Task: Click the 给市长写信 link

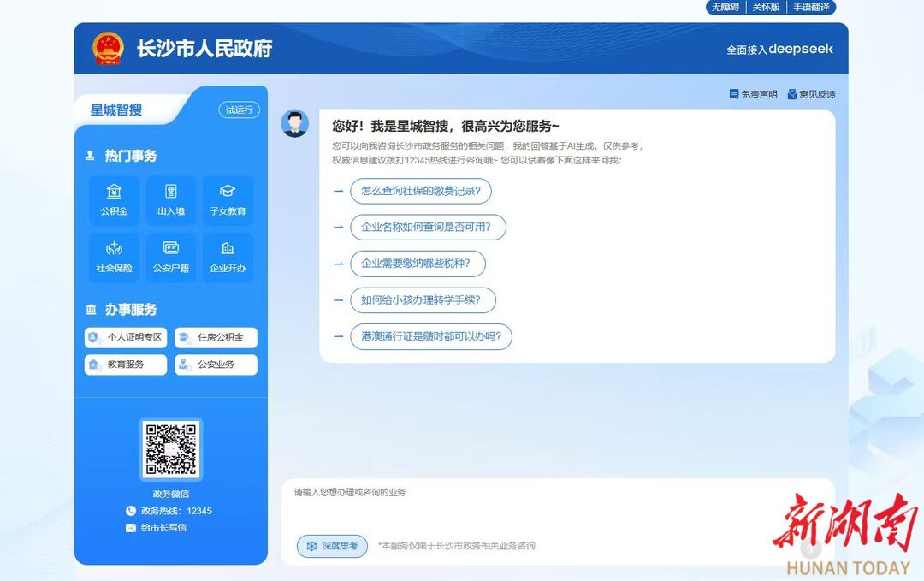Action: point(163,528)
